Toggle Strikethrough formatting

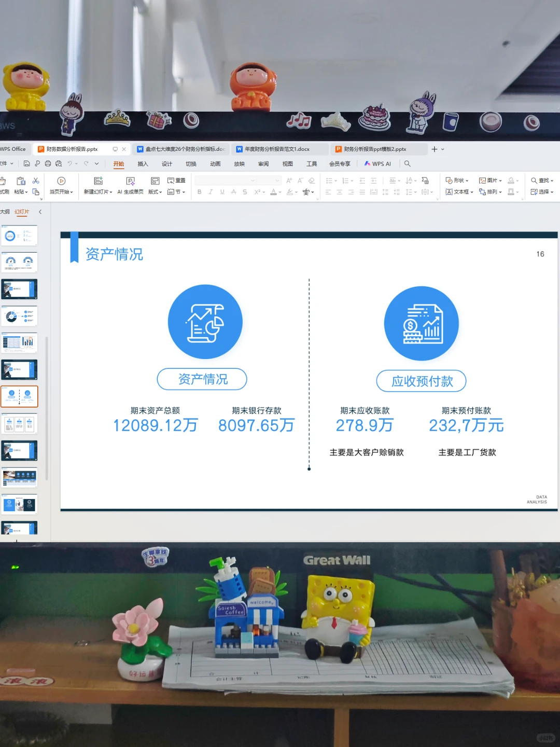pos(233,192)
